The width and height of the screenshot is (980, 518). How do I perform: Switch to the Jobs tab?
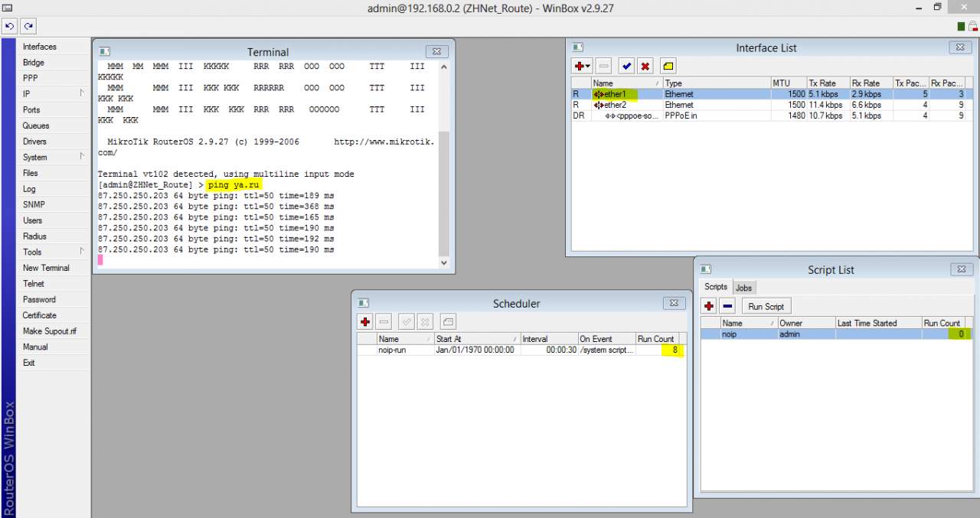(x=743, y=288)
